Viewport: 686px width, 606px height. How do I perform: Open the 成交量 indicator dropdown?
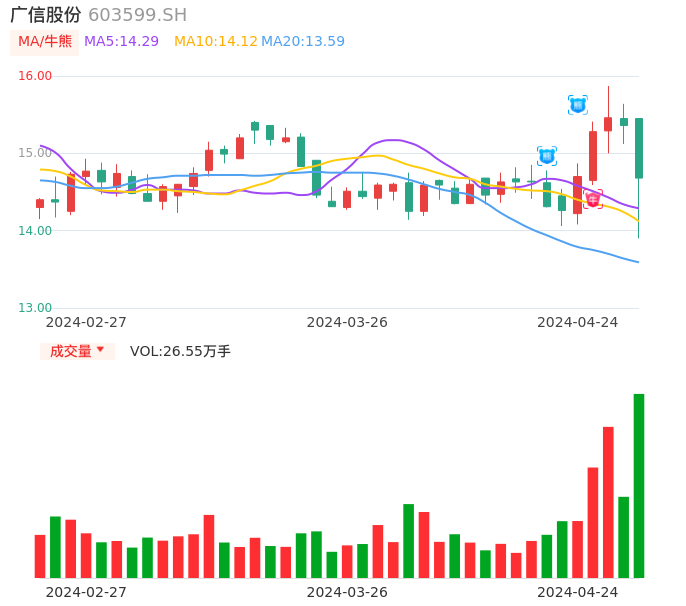click(x=77, y=351)
